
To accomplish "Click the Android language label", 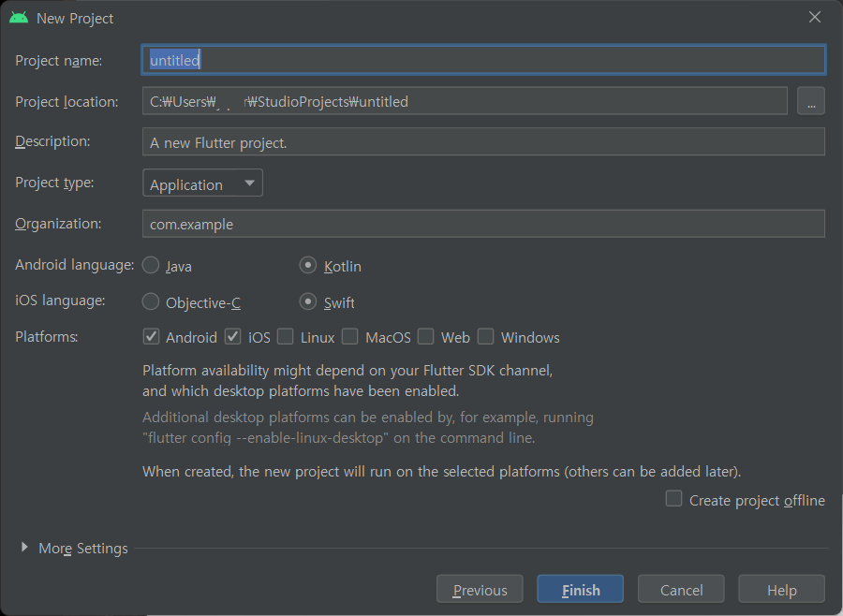I will click(75, 265).
